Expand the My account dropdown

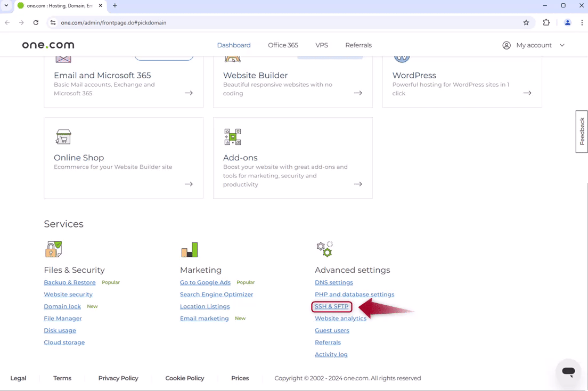tap(533, 45)
